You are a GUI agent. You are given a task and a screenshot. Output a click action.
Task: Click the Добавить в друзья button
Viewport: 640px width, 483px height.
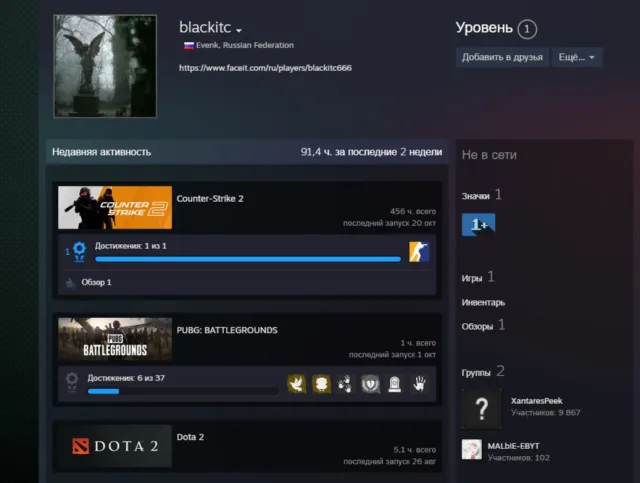(502, 57)
